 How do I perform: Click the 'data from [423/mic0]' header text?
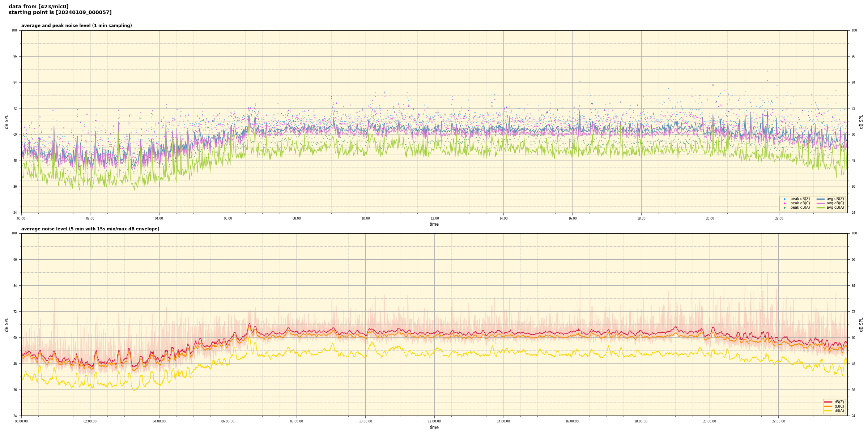pyautogui.click(x=38, y=7)
